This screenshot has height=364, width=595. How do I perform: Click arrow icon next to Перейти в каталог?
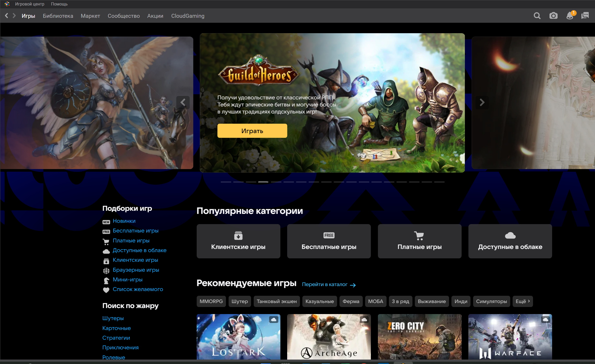[353, 285]
